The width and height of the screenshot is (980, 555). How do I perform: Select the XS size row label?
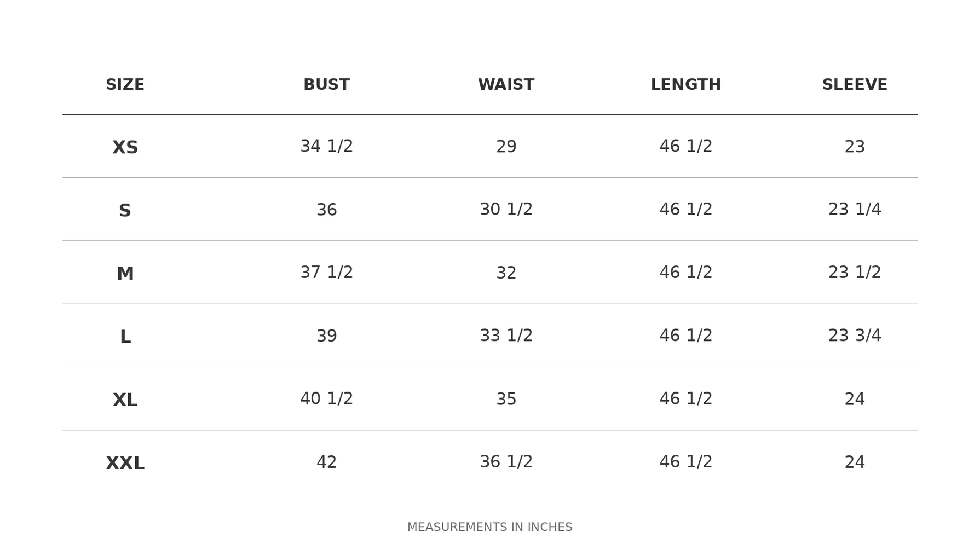click(125, 148)
